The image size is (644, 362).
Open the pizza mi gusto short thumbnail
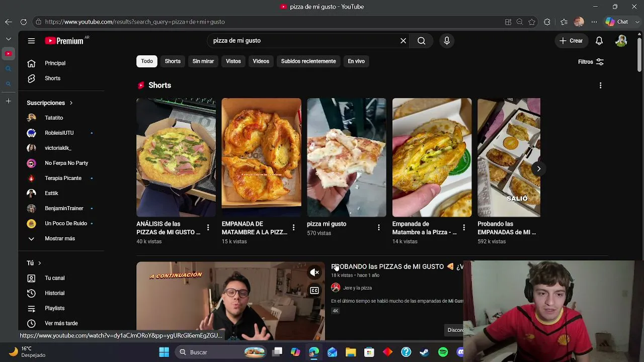[x=347, y=157]
